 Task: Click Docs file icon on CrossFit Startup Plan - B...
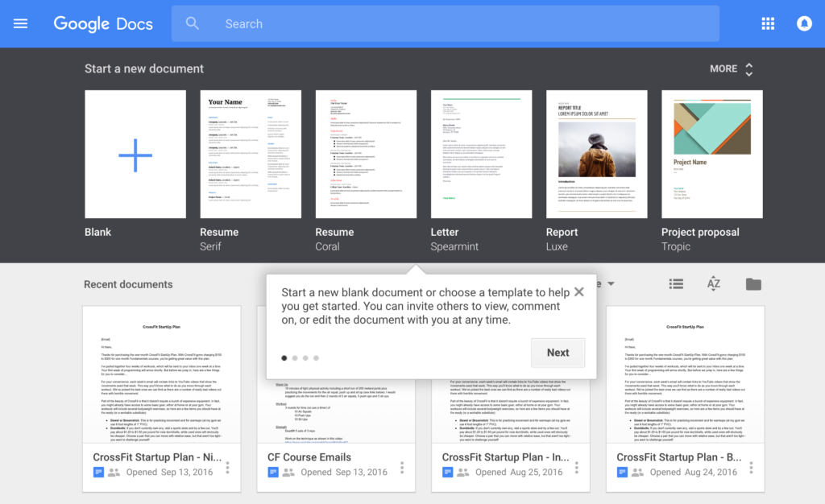click(x=622, y=472)
